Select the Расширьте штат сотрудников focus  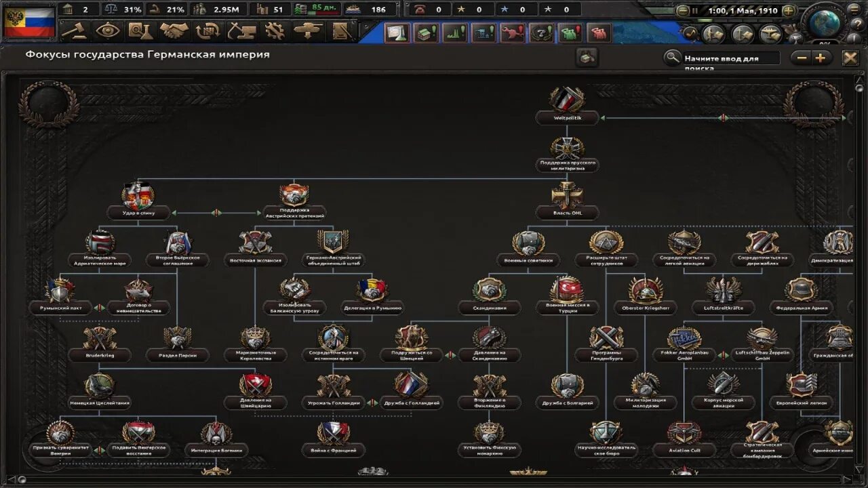[606, 249]
